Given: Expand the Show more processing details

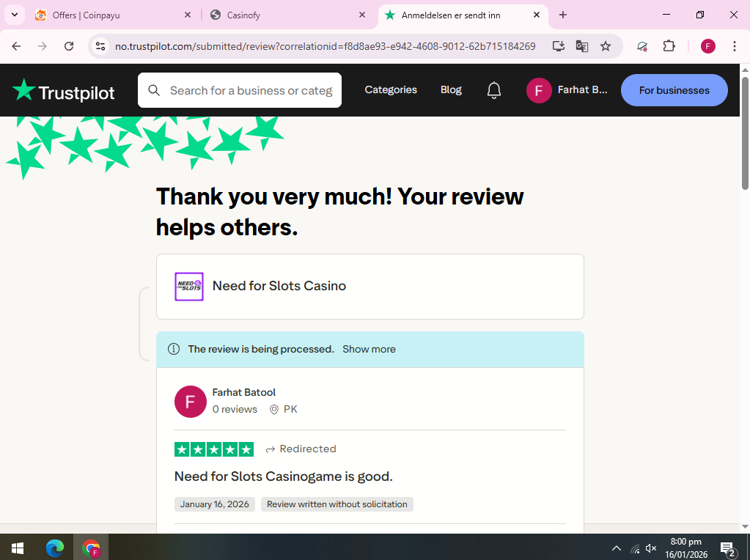Looking at the screenshot, I should tap(369, 349).
